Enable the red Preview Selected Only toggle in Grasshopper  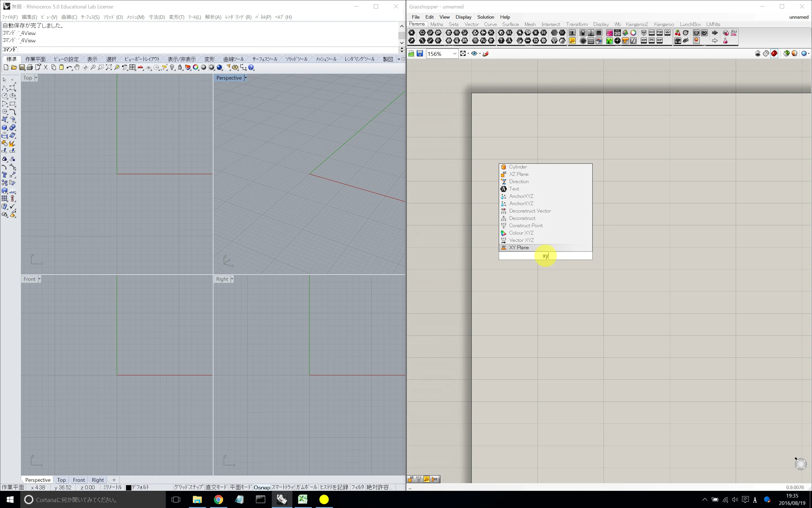coord(774,54)
